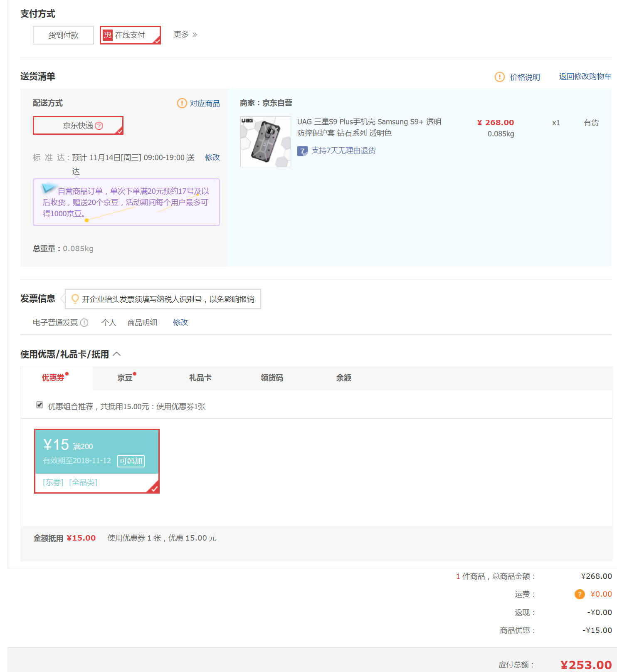This screenshot has width=617, height=672.
Task: Click the red 惠 discount icon
Action: point(108,35)
